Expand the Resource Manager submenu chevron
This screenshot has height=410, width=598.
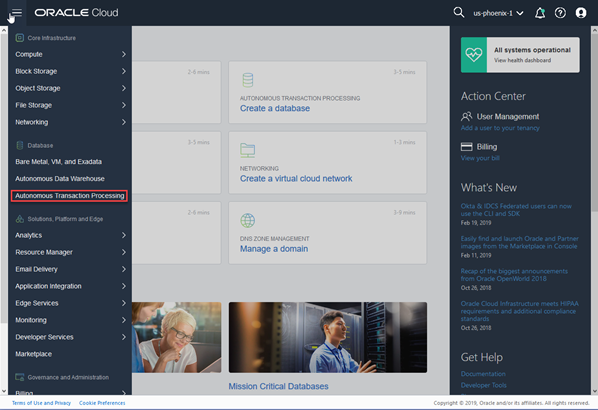point(124,252)
